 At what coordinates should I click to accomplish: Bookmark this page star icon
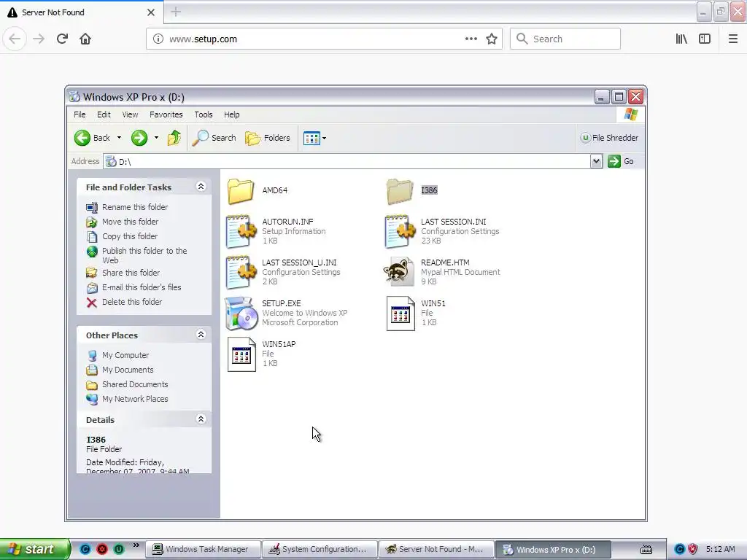coord(492,39)
